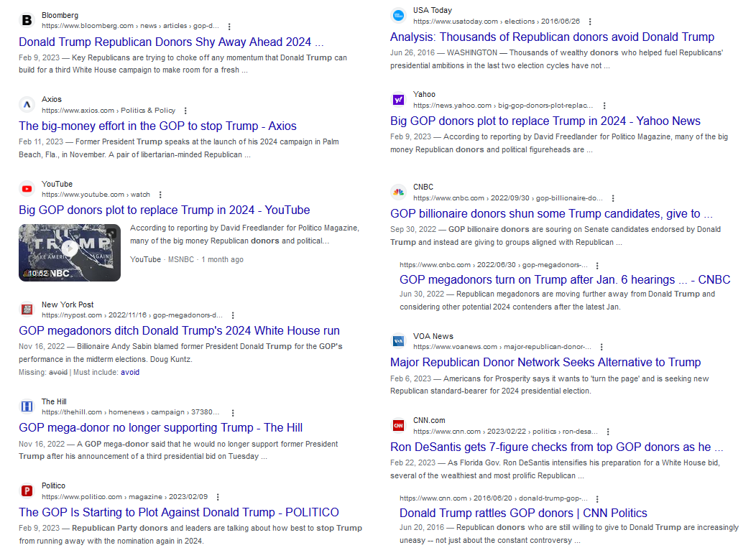Screen dimensions: 756x558
Task: Open three-dot menu for Axios result
Action: coord(186,111)
